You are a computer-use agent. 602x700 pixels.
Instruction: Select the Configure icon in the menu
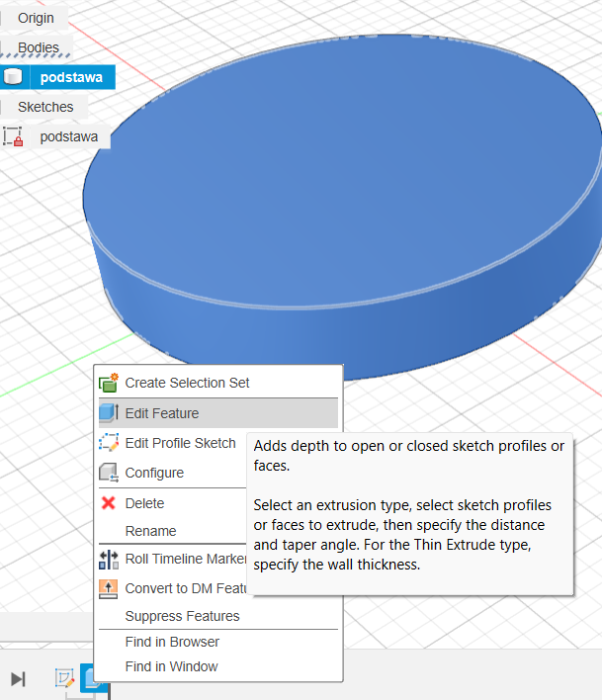(x=109, y=473)
